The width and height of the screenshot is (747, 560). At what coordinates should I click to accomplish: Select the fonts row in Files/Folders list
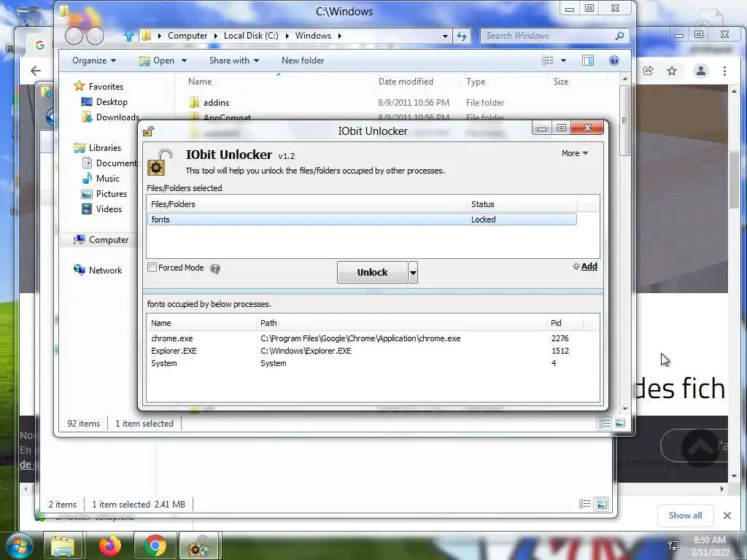pos(362,219)
